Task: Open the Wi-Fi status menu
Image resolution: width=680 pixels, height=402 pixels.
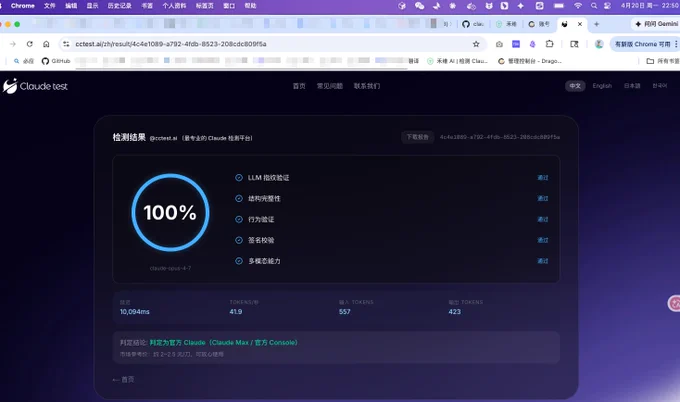Action: (x=578, y=6)
